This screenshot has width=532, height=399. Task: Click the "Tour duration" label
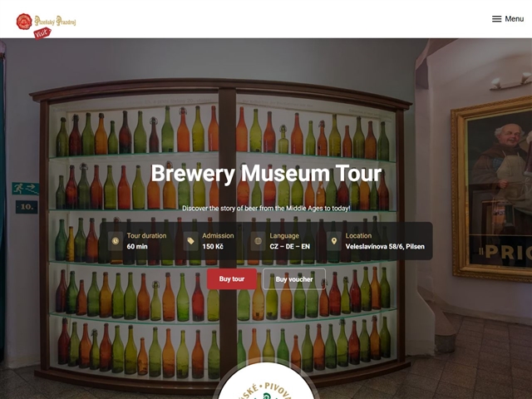pyautogui.click(x=146, y=236)
